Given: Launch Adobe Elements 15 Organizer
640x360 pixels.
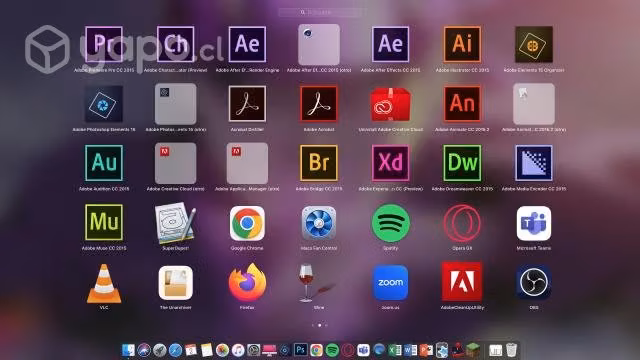Looking at the screenshot, I should coord(534,44).
